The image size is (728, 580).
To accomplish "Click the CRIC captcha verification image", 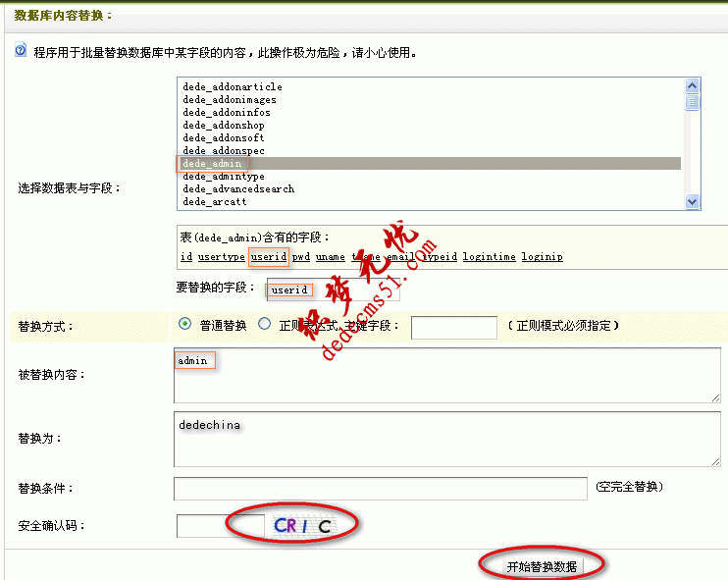I will [x=303, y=526].
